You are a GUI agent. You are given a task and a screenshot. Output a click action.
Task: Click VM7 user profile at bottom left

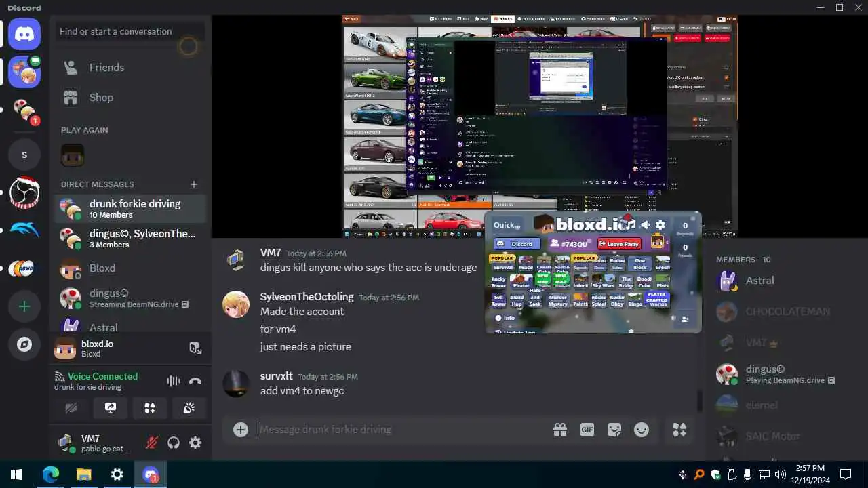(x=95, y=443)
